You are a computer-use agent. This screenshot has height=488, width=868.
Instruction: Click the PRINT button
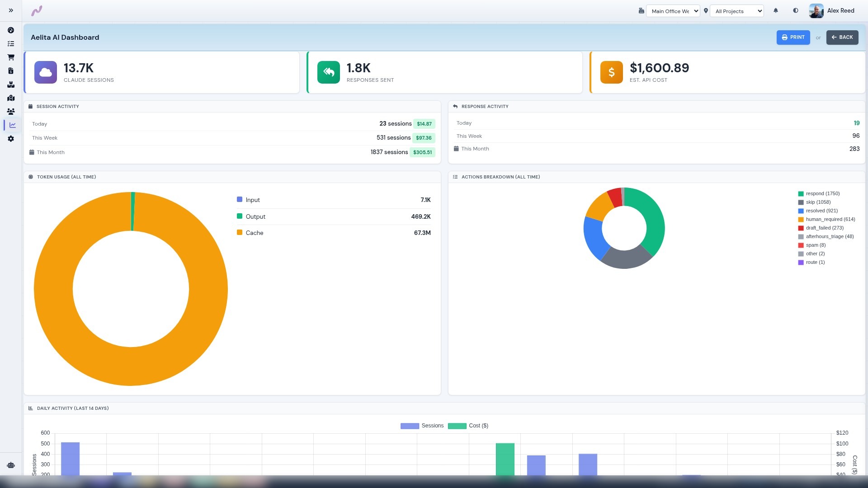click(x=793, y=38)
